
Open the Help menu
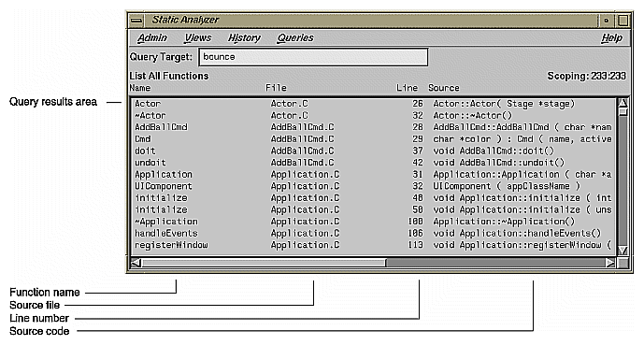click(611, 37)
